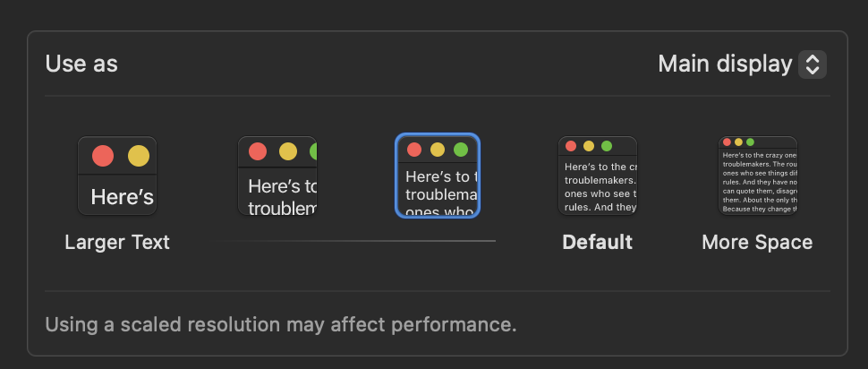The image size is (868, 369).
Task: Click the yellow dot in Larger Text preview
Action: pyautogui.click(x=139, y=156)
